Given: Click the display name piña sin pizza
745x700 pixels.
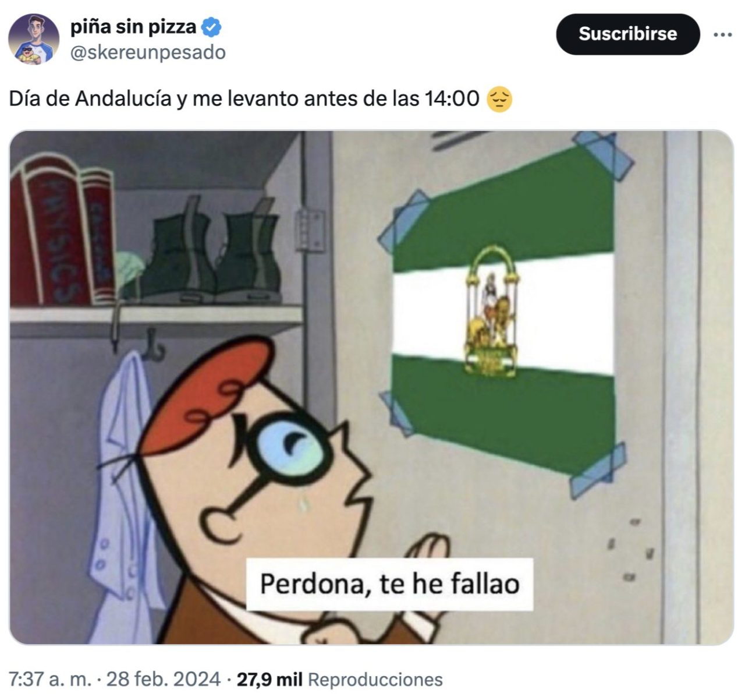Looking at the screenshot, I should [x=133, y=27].
